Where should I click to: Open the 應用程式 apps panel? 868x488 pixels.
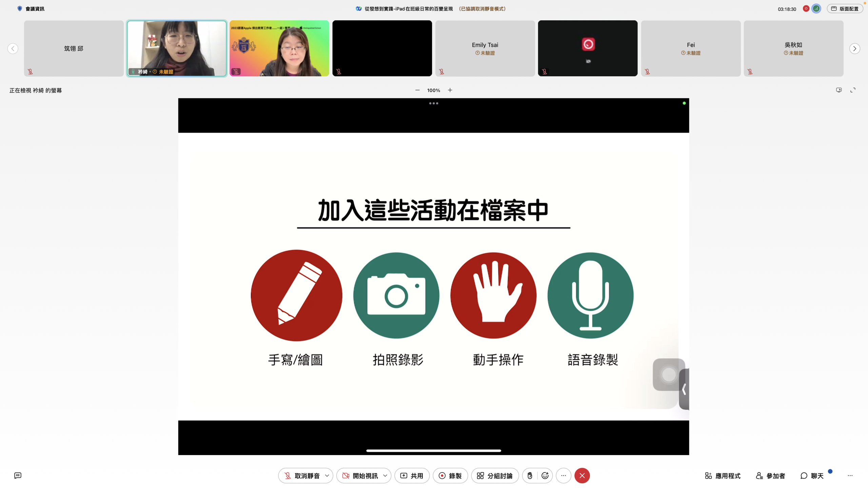[723, 476]
